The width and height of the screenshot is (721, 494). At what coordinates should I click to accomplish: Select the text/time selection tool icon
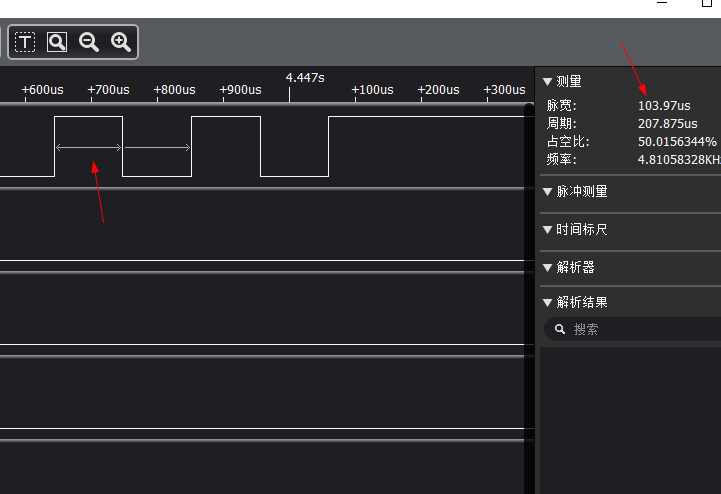pos(25,42)
